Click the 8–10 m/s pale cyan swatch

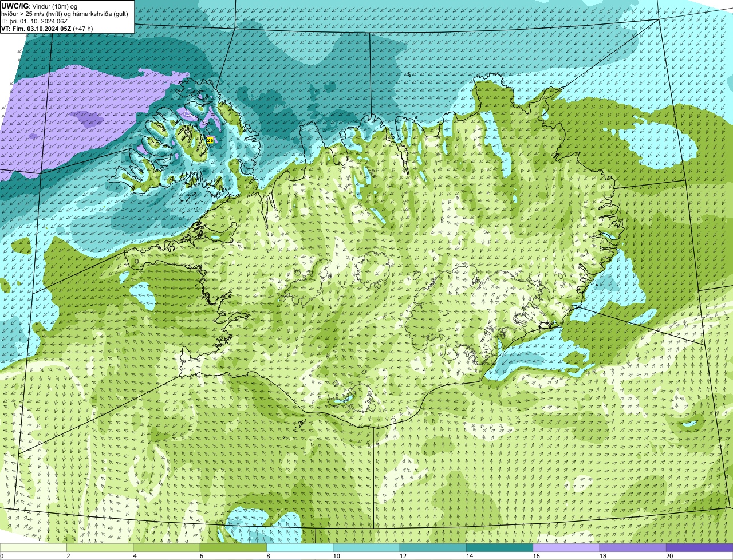point(300,547)
